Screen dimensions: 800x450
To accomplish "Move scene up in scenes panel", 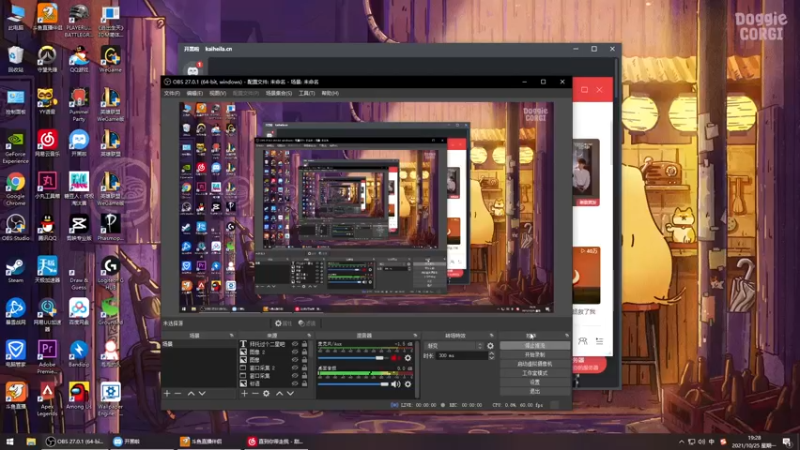I will pos(191,393).
